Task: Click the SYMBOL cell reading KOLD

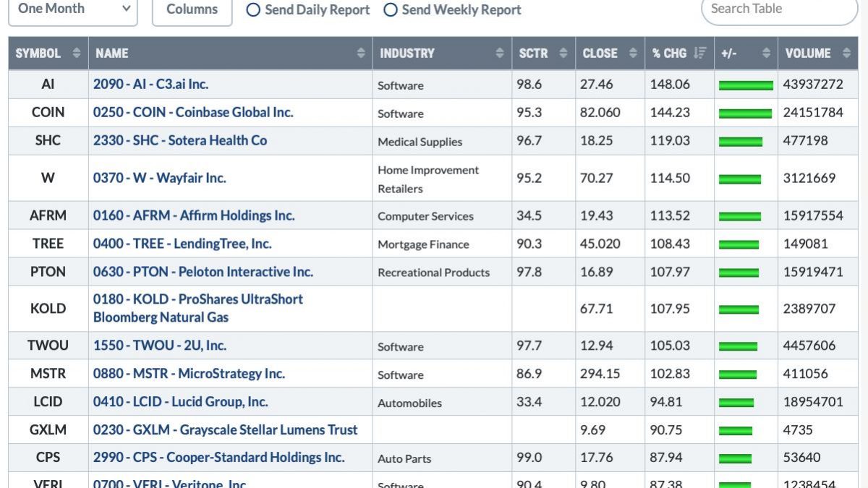Action: [x=48, y=308]
